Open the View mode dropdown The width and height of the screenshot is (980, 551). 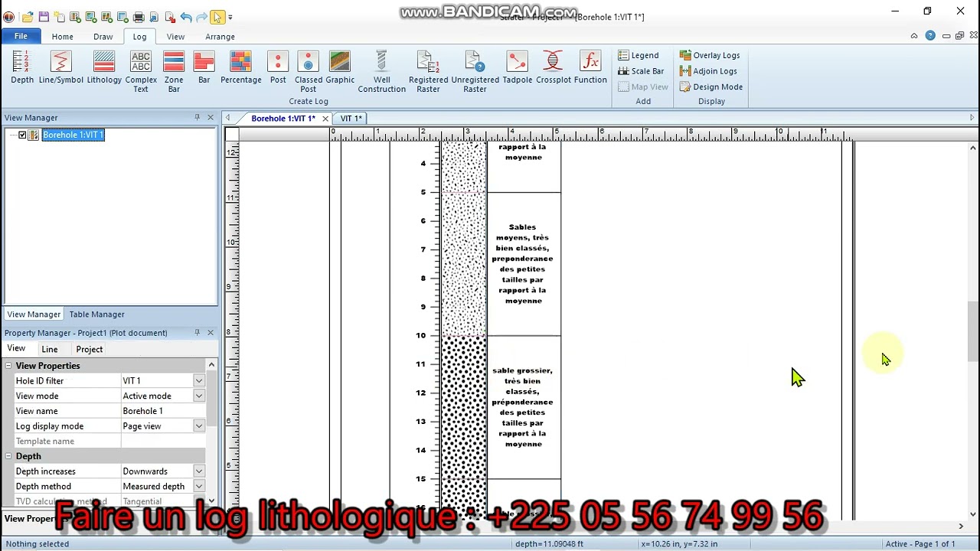[198, 396]
